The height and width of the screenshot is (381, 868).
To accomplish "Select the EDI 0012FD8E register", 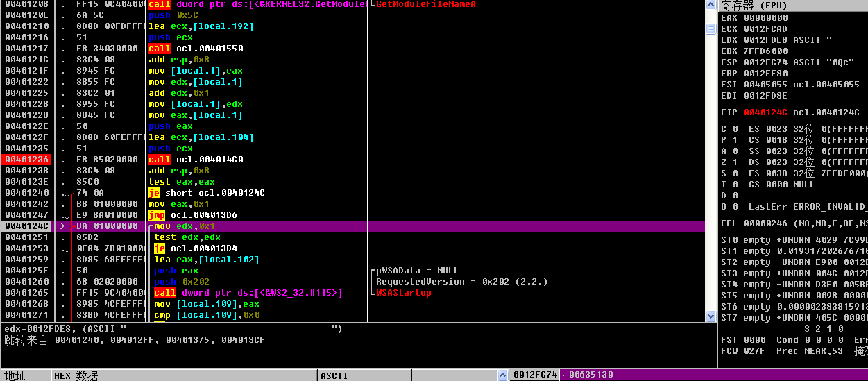I will pos(755,96).
